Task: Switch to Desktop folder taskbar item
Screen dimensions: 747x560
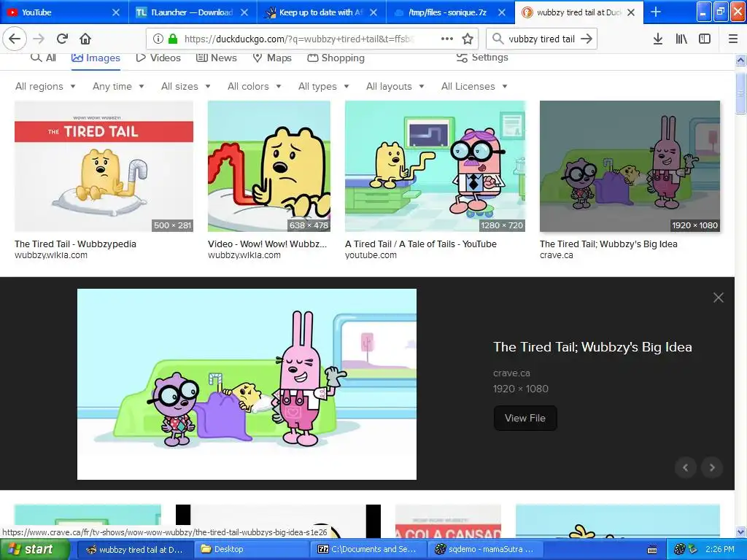Action: [252, 550]
